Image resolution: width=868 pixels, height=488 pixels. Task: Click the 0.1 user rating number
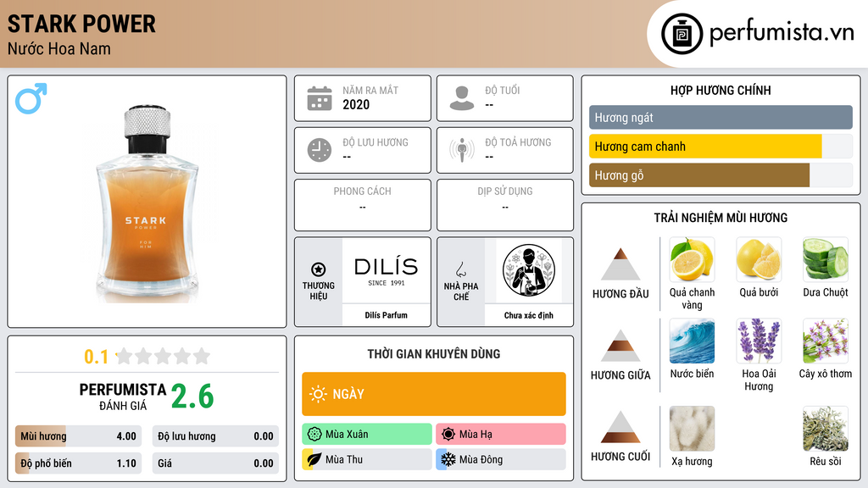click(x=96, y=357)
